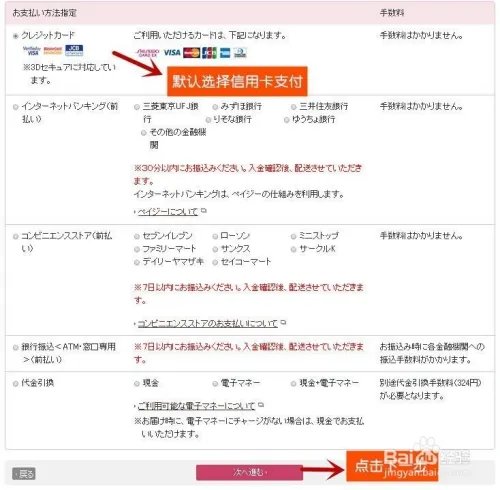This screenshot has width=500, height=490.
Task: Choose 三菱東京UFJ銀行 bank radio
Action: click(x=137, y=107)
